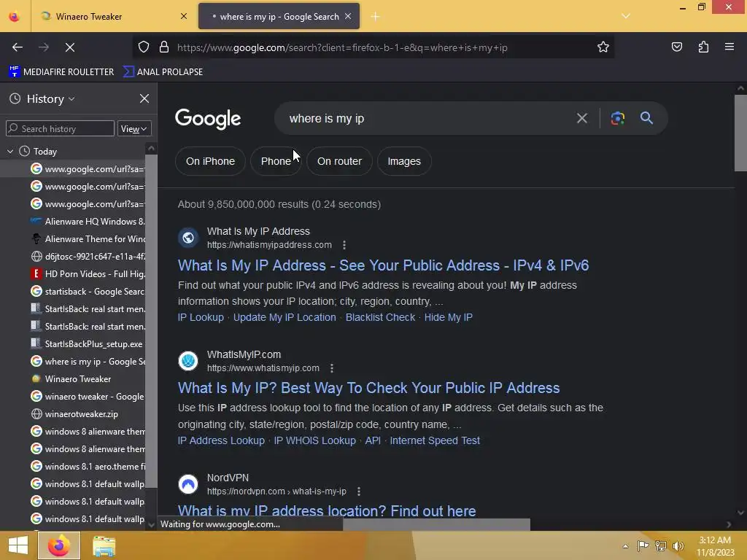This screenshot has height=560, width=747.
Task: Open the IP Lookup sitelink
Action: [201, 317]
